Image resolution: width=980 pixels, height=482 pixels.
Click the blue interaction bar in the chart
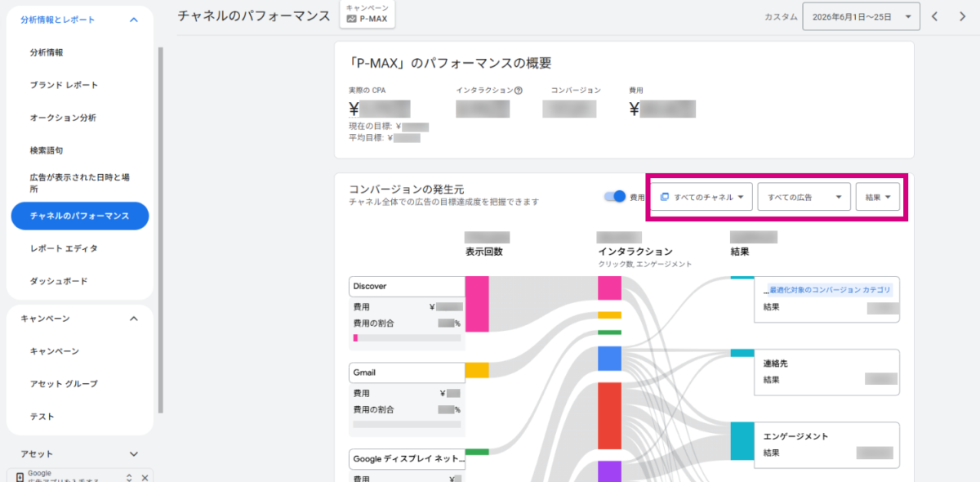(x=609, y=359)
